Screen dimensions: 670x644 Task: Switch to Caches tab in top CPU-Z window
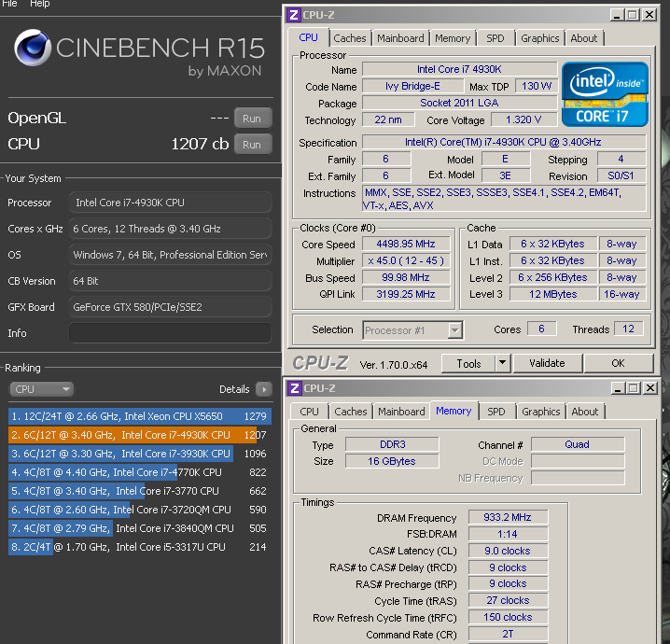pyautogui.click(x=350, y=38)
